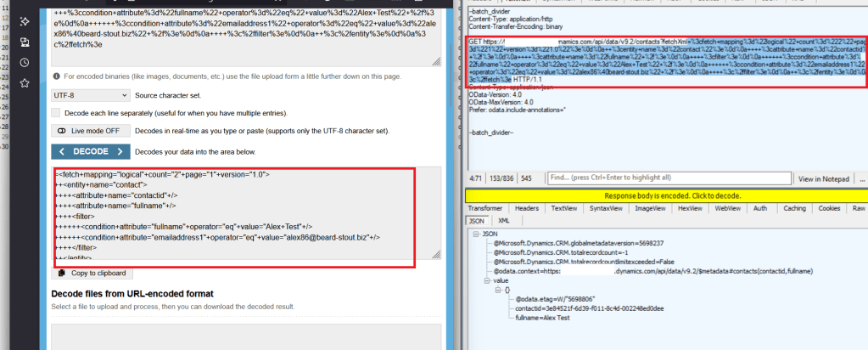Open the response HexView tab
Image resolution: width=868 pixels, height=350 pixels.
point(690,209)
